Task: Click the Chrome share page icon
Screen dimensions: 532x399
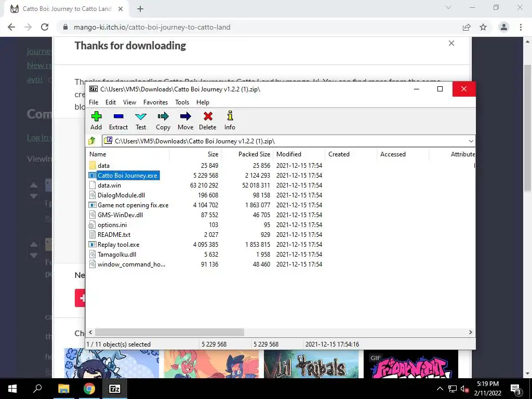Action: [x=467, y=27]
